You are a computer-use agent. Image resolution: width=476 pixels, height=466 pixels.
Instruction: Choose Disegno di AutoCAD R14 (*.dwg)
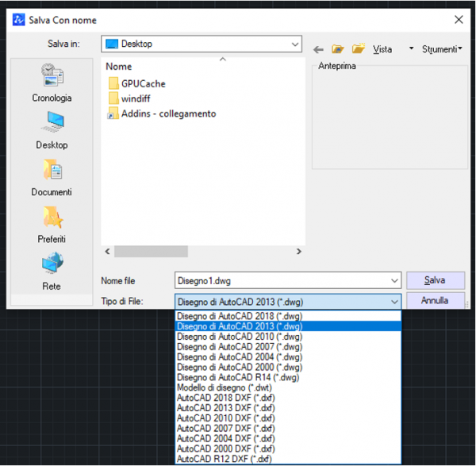coord(288,377)
